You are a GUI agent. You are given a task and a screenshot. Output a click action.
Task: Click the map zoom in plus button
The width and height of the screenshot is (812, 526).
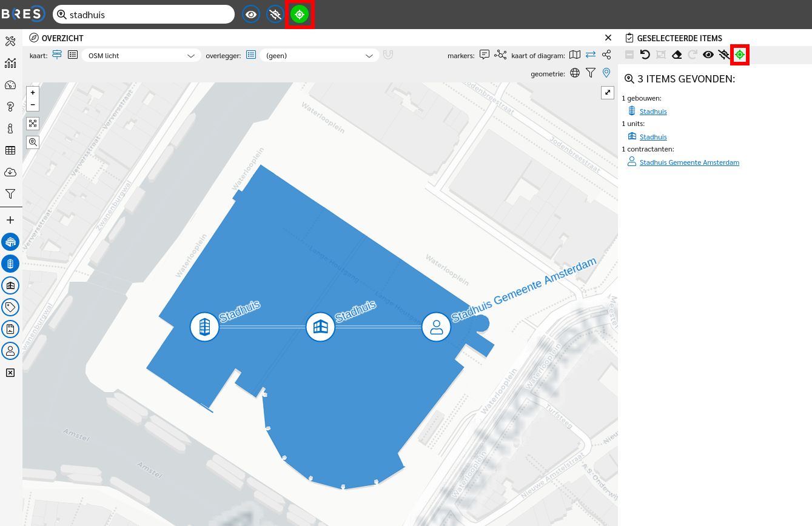(33, 93)
